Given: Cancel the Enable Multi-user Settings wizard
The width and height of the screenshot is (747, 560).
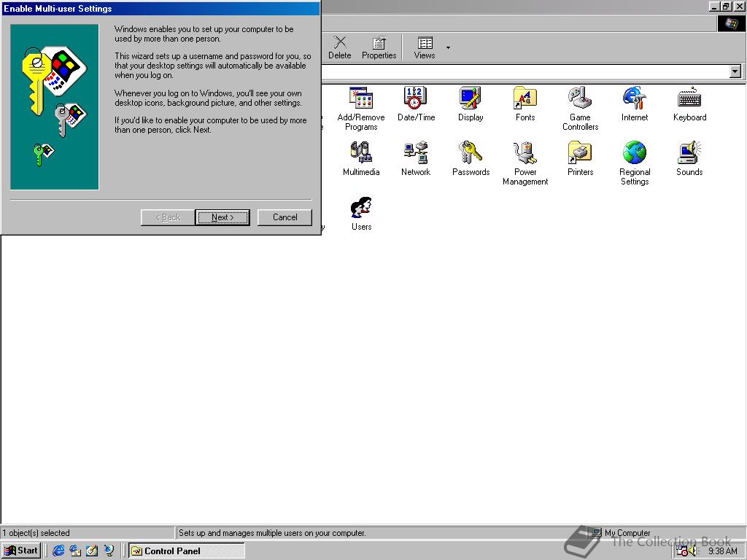Looking at the screenshot, I should coord(285,217).
